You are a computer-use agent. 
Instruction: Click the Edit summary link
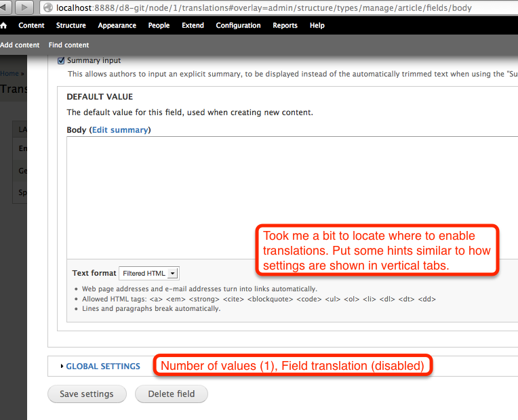(120, 130)
